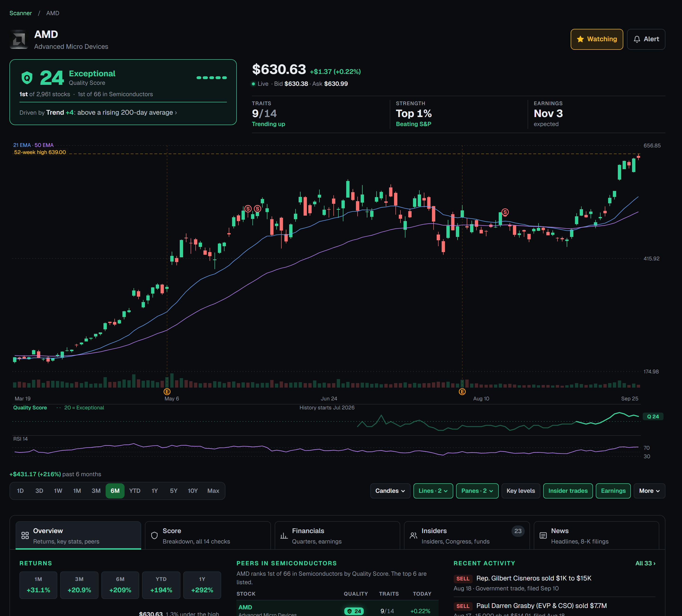This screenshot has width=682, height=616.
Task: Open the Candles chart type dropdown
Action: click(x=390, y=491)
